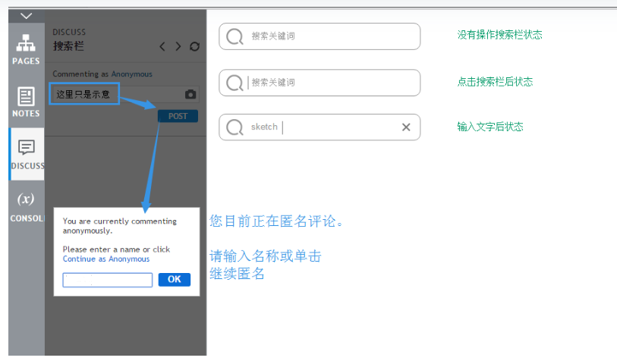Click the Continue as Anonymous link
617x364 pixels.
(x=106, y=259)
